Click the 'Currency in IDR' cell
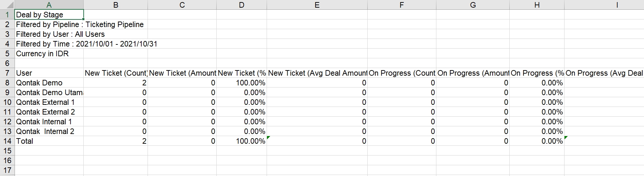Screen dimensions: 644x176 click(49, 54)
